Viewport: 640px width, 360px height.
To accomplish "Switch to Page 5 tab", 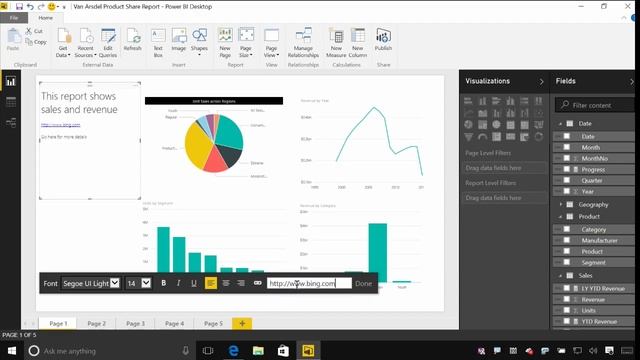I will click(213, 323).
